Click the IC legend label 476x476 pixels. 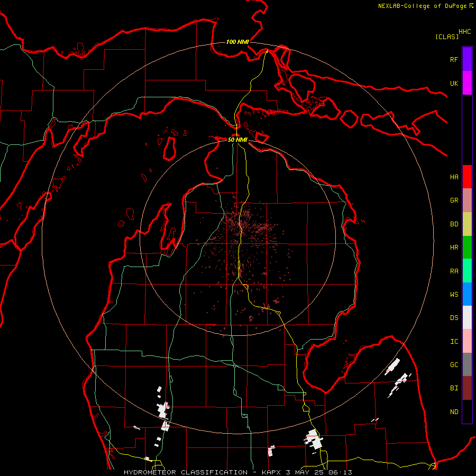pos(454,342)
